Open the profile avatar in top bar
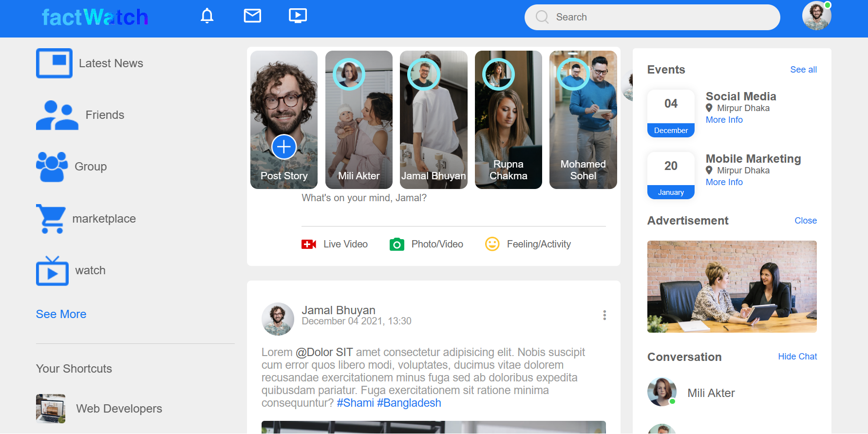 click(x=817, y=16)
